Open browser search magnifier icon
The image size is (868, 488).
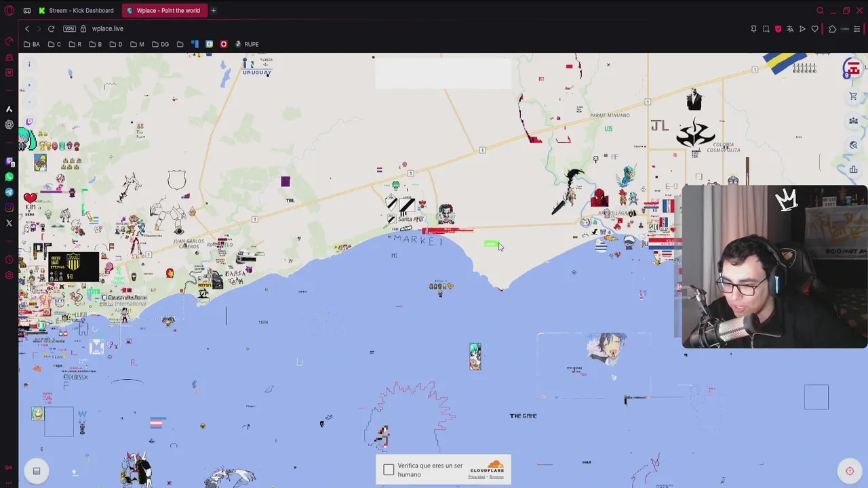pyautogui.click(x=820, y=10)
